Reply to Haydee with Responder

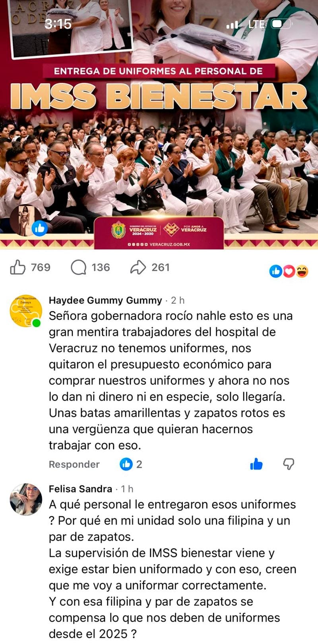coord(74,464)
